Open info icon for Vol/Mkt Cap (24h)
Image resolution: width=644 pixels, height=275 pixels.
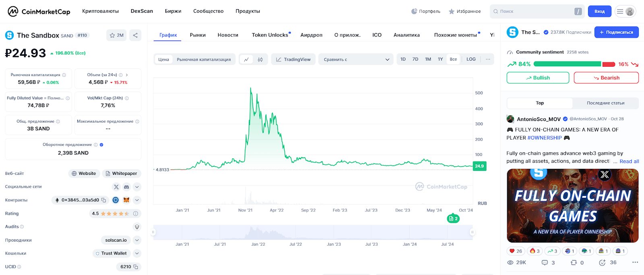click(x=127, y=98)
